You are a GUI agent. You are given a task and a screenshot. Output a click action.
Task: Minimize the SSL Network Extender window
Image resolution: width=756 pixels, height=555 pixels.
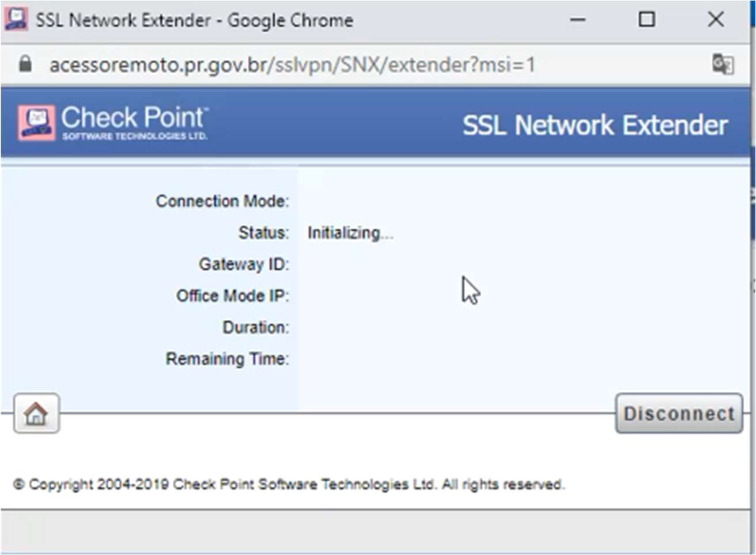[x=578, y=20]
